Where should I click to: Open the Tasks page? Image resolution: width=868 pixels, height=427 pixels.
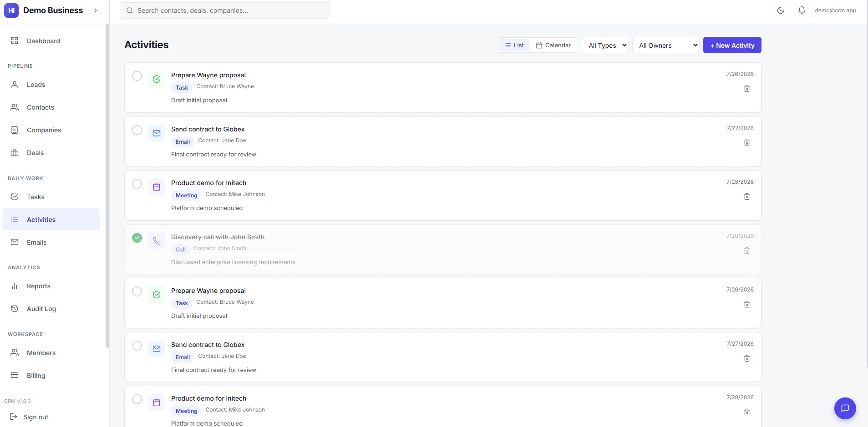[51, 197]
